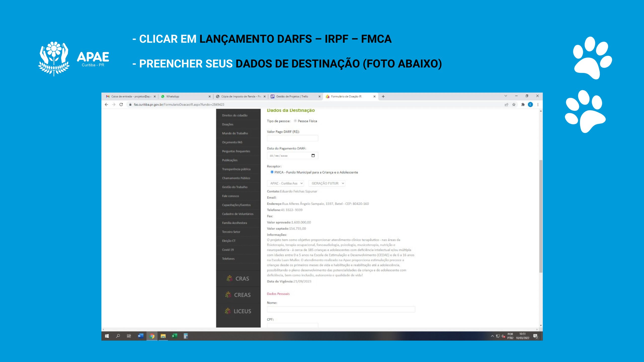Open Fale conosco sidebar link

click(x=230, y=196)
